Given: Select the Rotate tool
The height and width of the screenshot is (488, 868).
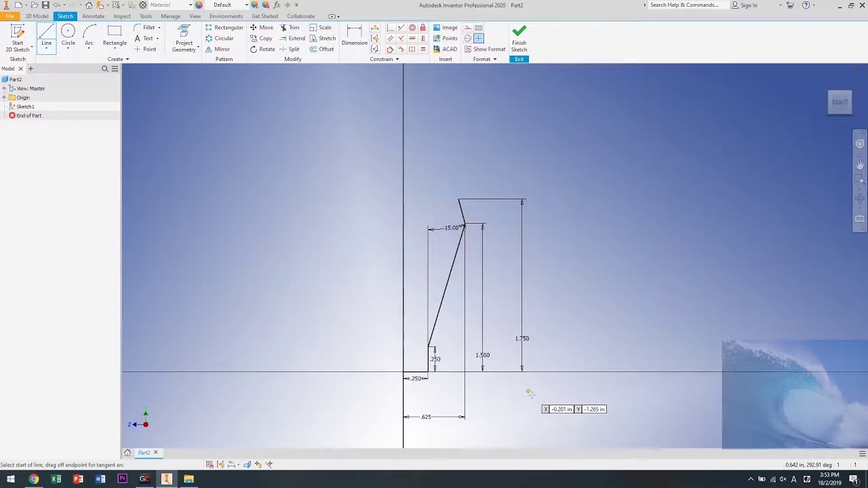Looking at the screenshot, I should [262, 49].
